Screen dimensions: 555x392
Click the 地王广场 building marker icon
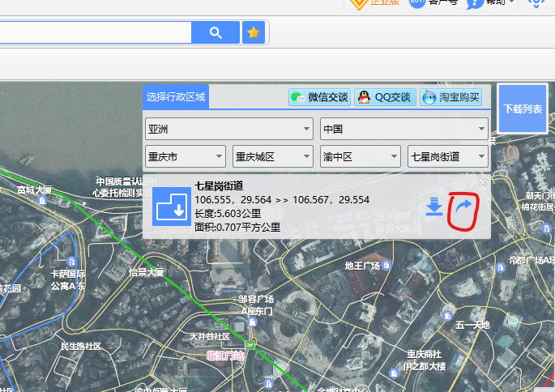tap(386, 265)
